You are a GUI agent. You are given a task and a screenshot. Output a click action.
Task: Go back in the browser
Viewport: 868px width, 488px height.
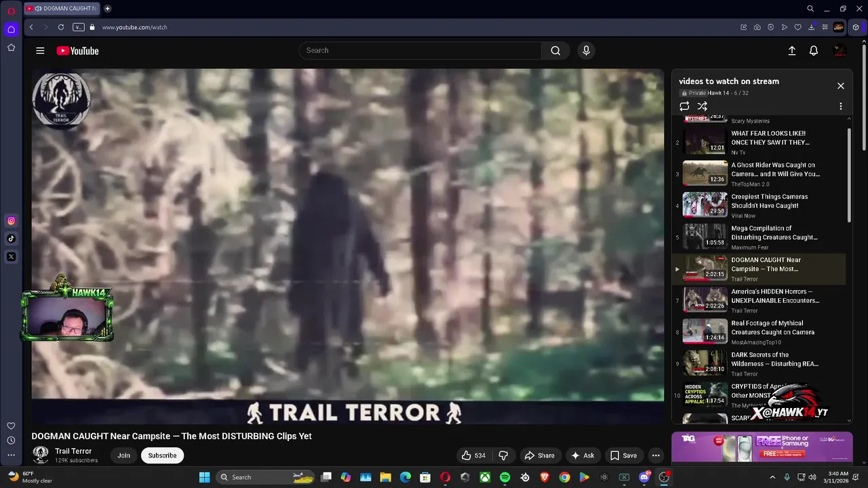coord(31,27)
